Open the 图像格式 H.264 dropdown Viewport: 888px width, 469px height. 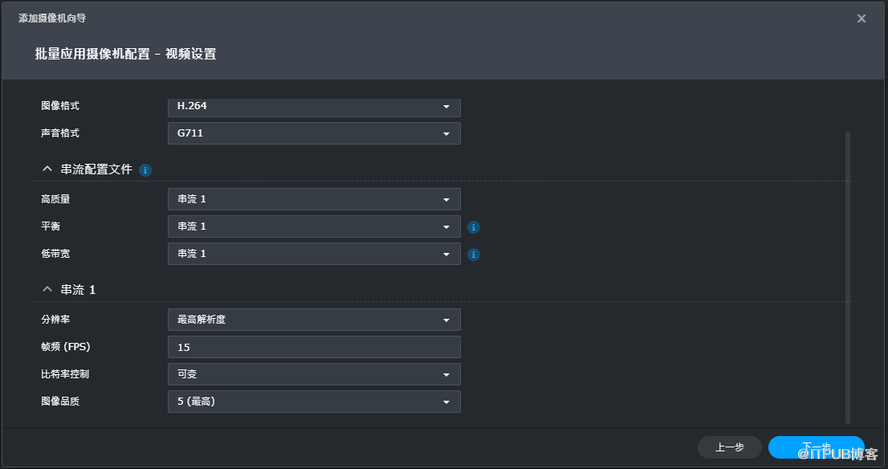click(314, 106)
